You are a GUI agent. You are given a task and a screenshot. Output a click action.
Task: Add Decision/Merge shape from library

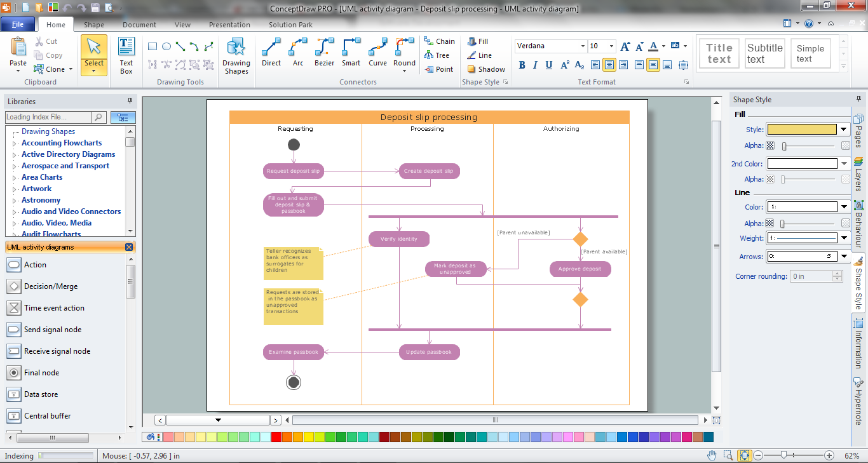tap(51, 286)
